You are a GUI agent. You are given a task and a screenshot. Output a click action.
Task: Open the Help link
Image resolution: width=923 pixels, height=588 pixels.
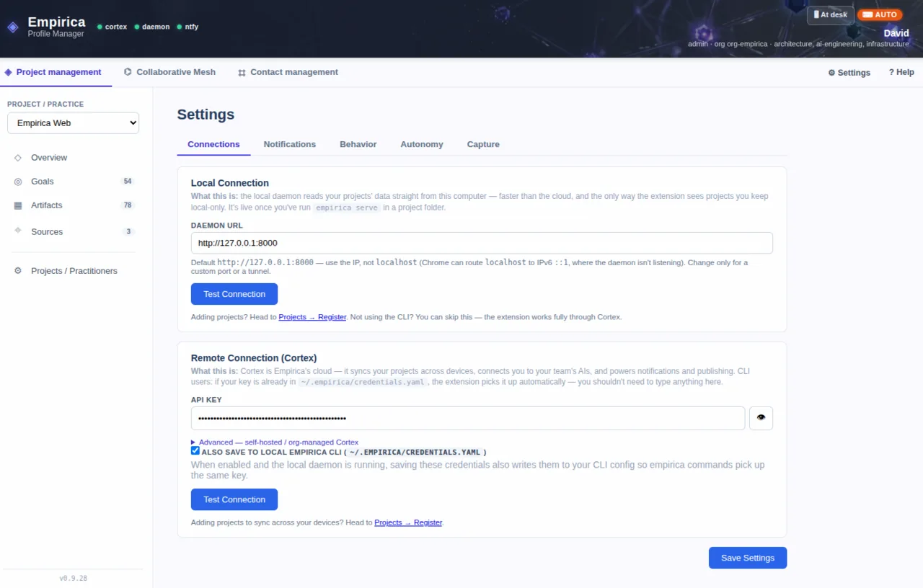click(901, 73)
